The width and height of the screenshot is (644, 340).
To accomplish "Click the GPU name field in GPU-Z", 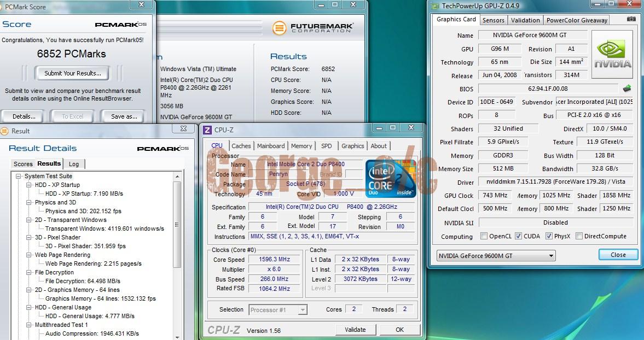I will coord(532,36).
